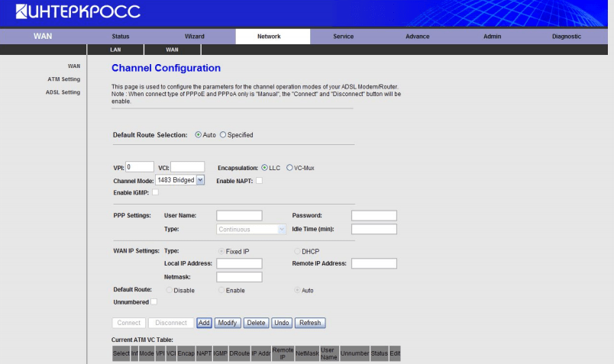Open the Admin tab
Viewport: 614px width, 364px height.
[493, 37]
